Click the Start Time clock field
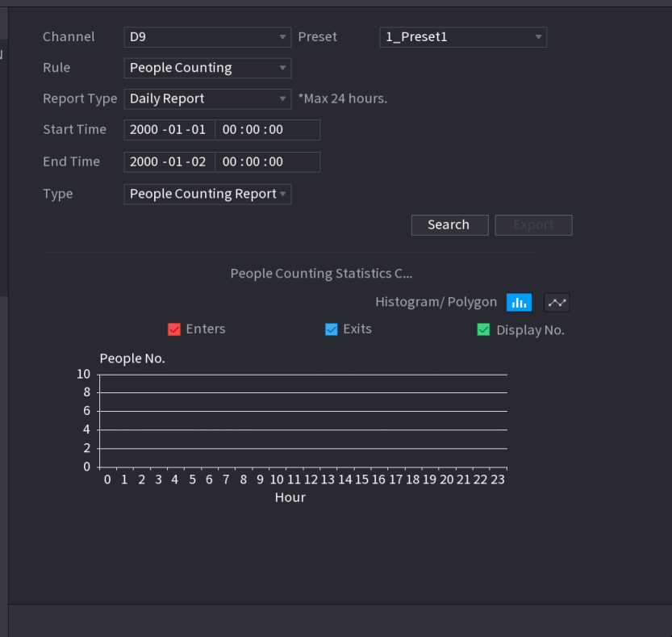 (x=253, y=130)
